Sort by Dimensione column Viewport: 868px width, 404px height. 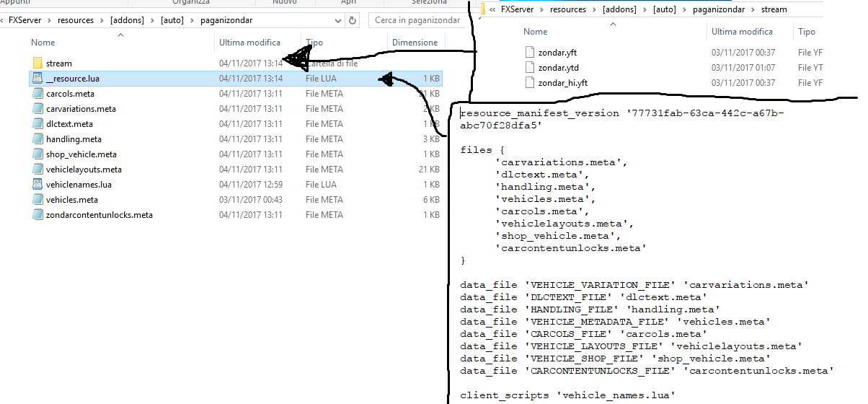pos(415,43)
